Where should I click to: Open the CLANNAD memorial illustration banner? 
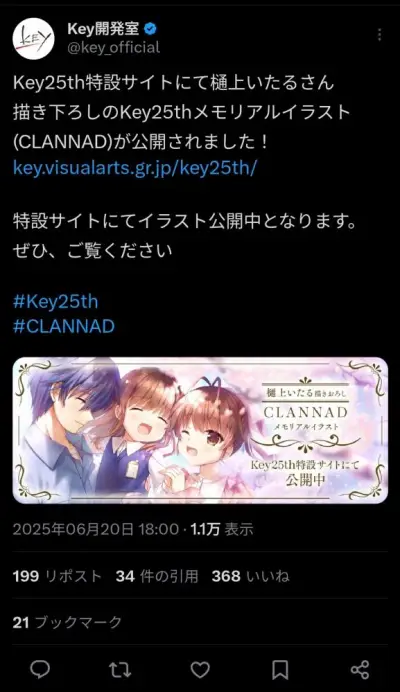(200, 430)
